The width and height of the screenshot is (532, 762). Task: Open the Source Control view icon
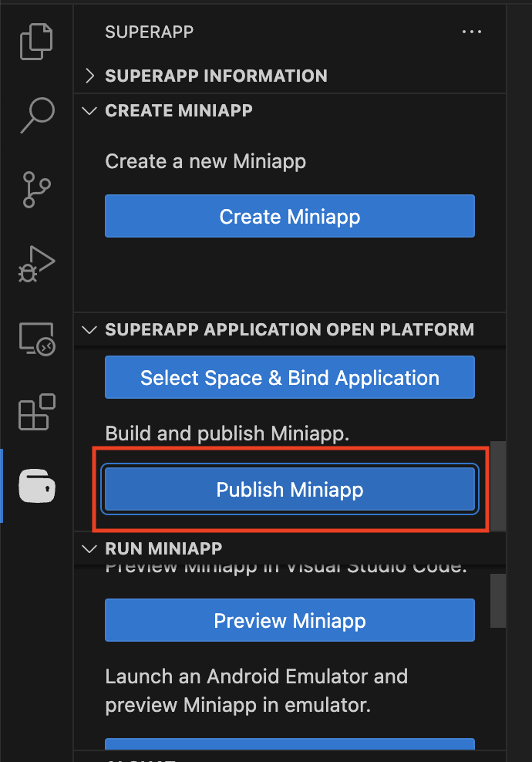[36, 190]
